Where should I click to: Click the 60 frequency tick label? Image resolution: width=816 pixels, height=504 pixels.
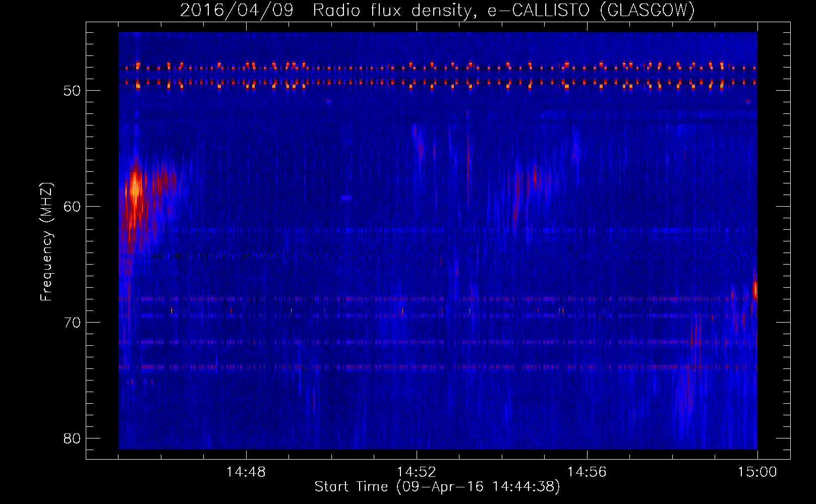pyautogui.click(x=72, y=207)
